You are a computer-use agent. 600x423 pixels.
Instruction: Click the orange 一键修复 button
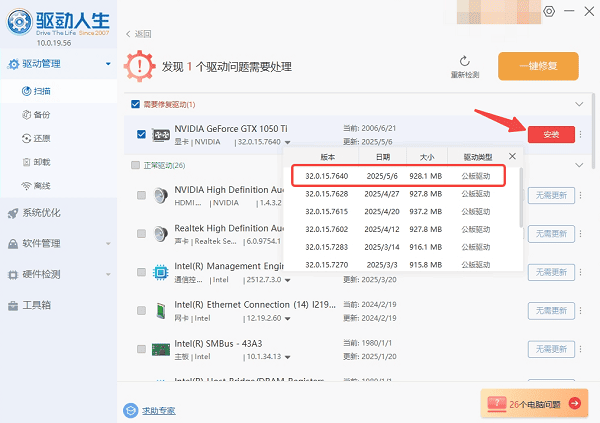pos(538,66)
